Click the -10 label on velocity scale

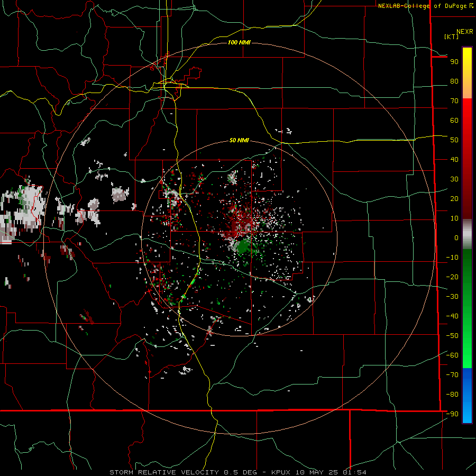pos(452,258)
